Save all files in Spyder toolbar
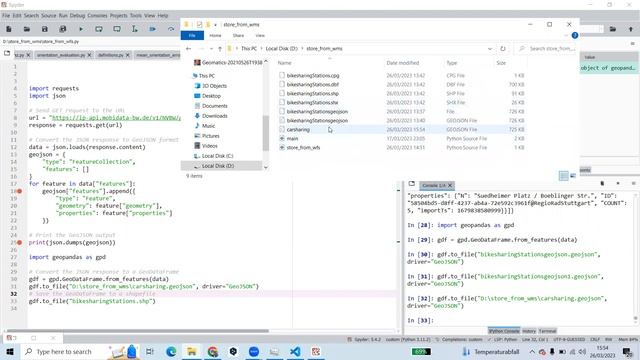 tap(62, 29)
